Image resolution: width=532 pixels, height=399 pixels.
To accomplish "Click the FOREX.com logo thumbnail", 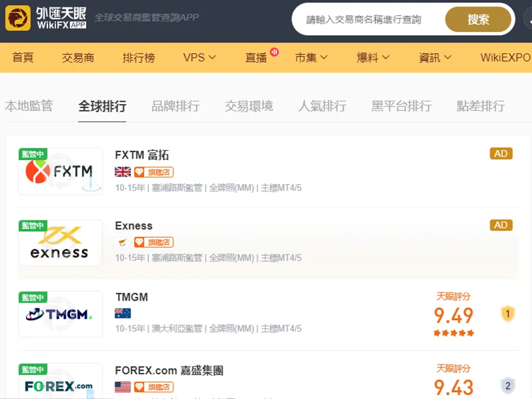I will tap(60, 381).
